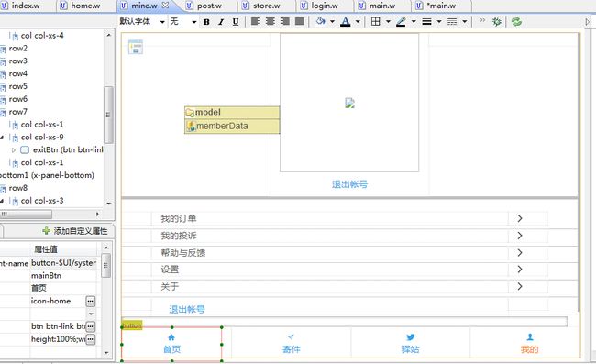Apply font color with the A icon
596x364 pixels.
[x=345, y=21]
